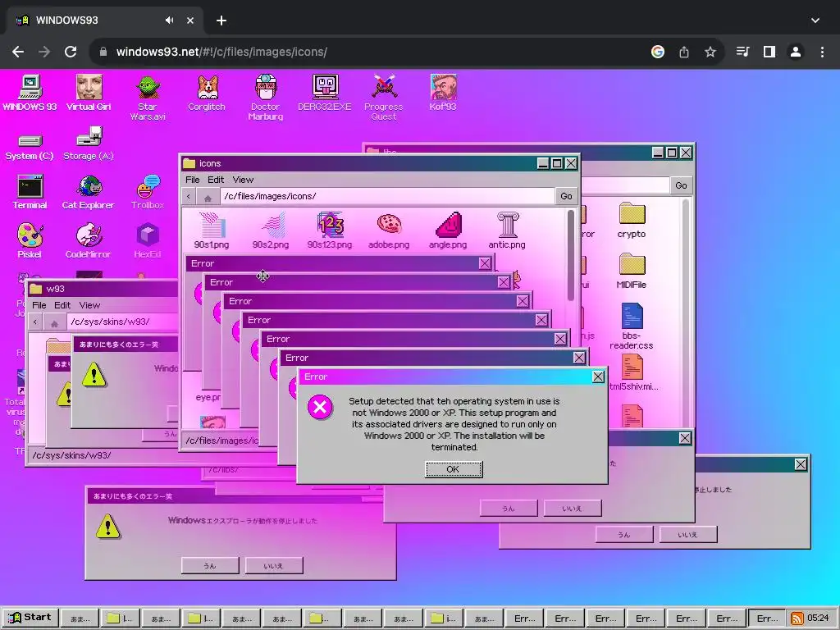Reload the page in browser
840x630 pixels.
71,52
